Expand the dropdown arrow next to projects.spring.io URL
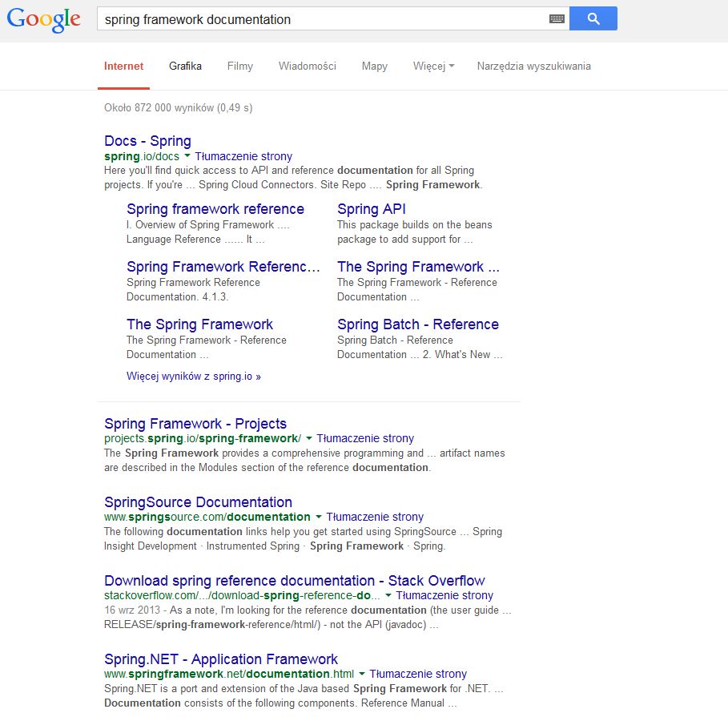Screen dimensions: 728x717 [309, 438]
